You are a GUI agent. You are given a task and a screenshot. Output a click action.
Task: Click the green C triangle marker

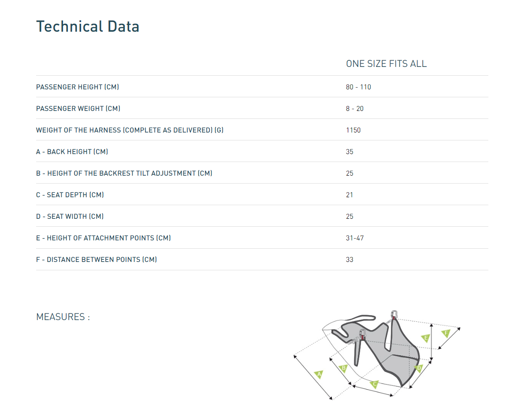pos(375,384)
